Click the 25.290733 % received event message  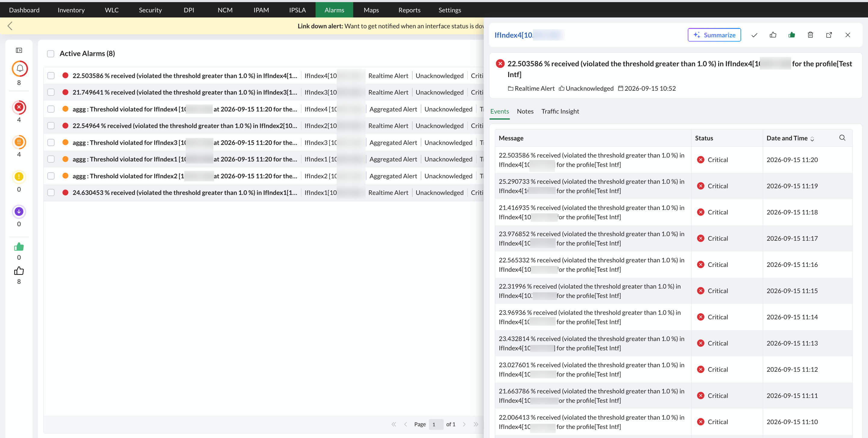click(591, 186)
